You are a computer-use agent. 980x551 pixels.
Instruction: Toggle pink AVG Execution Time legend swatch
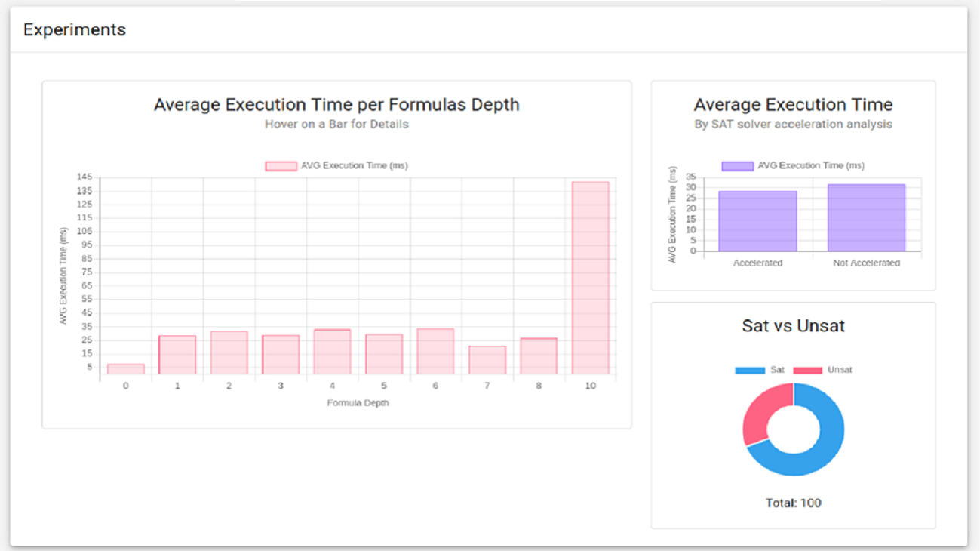tap(281, 166)
